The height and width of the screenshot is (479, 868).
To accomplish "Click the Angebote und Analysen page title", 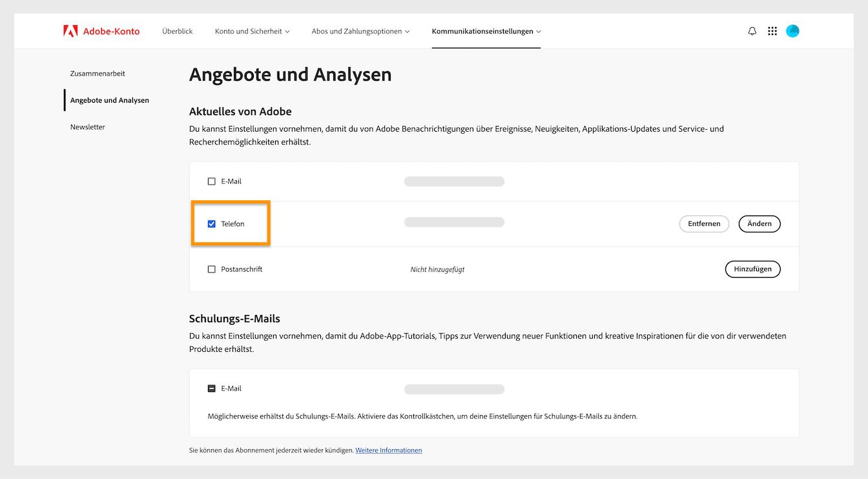I will pyautogui.click(x=290, y=75).
